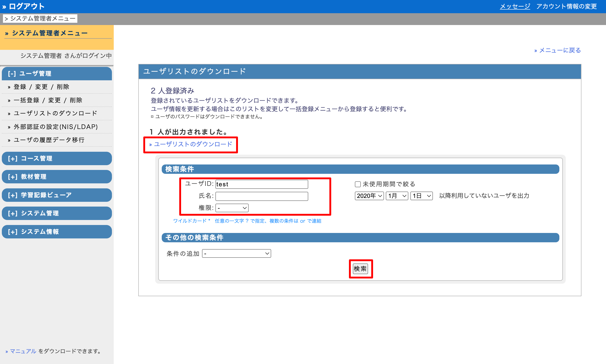Click the ユーザリストのダウンロード link in the main panel

(193, 144)
